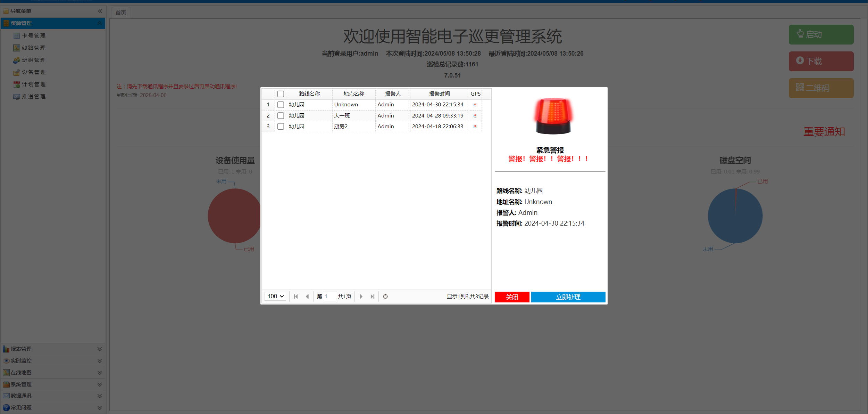This screenshot has width=868, height=414.
Task: Click the 在线地图 map icon
Action: point(6,373)
